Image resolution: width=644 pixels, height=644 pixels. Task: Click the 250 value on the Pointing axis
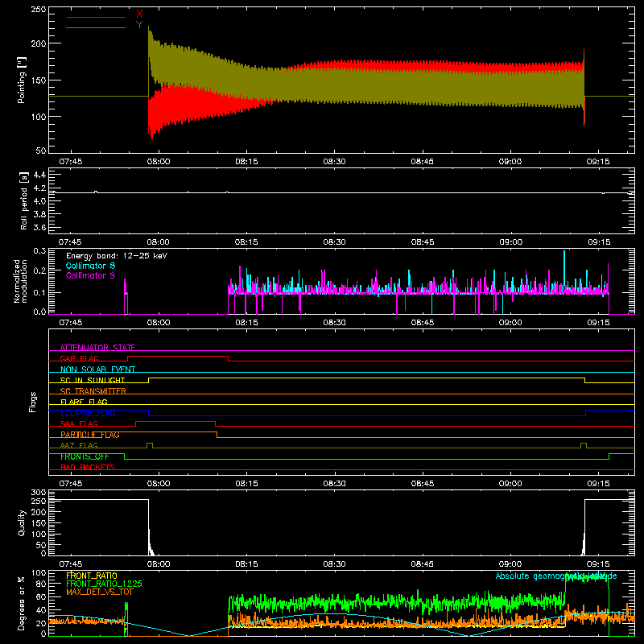(39, 9)
